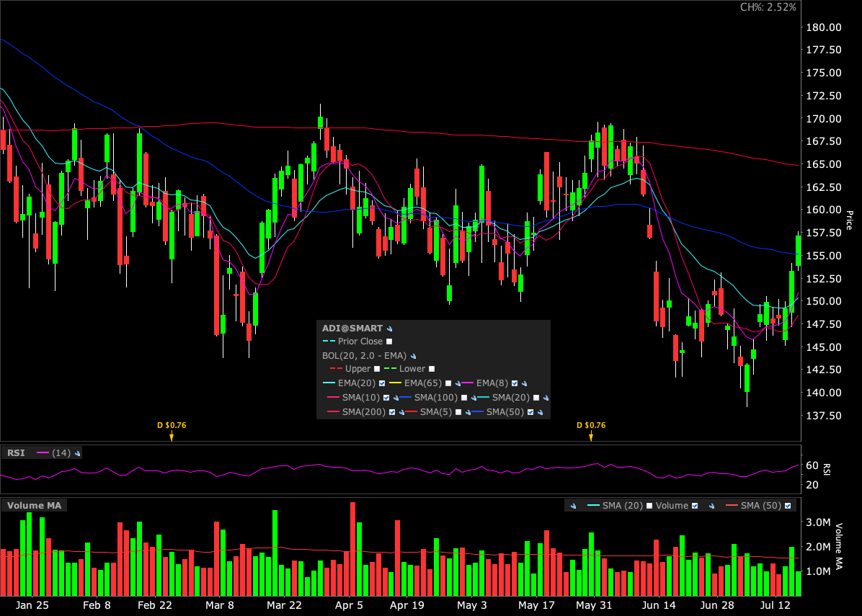862x616 pixels.
Task: Uncheck the Volume checkbox
Action: [x=695, y=506]
